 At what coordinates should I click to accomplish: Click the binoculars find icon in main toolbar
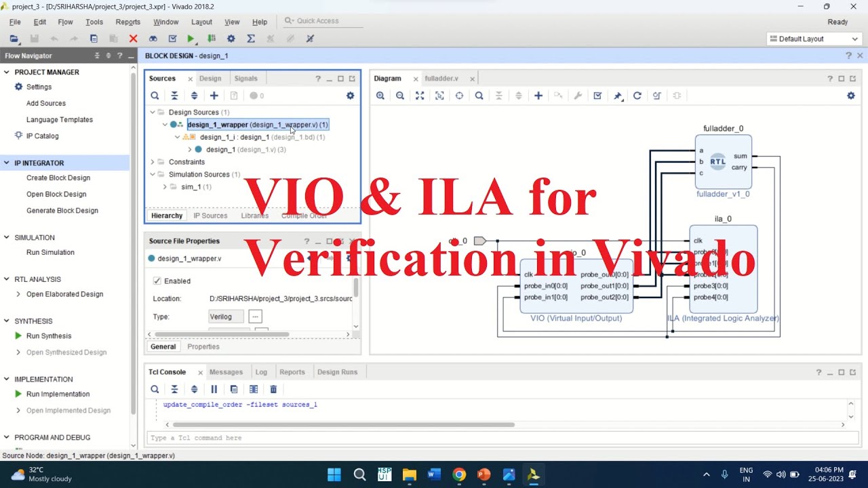[153, 39]
